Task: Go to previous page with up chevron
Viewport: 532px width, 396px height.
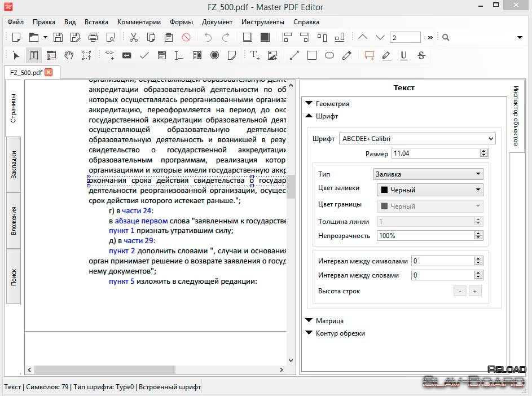Action: click(363, 37)
